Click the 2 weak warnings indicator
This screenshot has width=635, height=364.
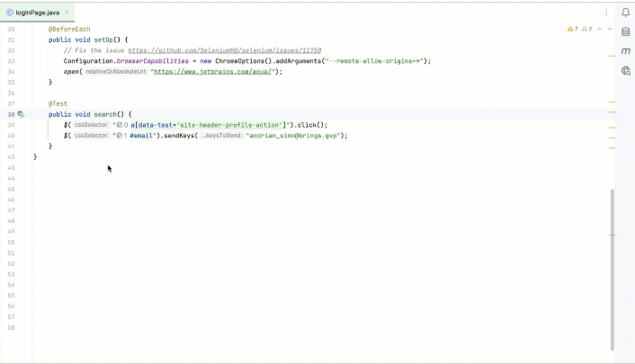pos(586,29)
